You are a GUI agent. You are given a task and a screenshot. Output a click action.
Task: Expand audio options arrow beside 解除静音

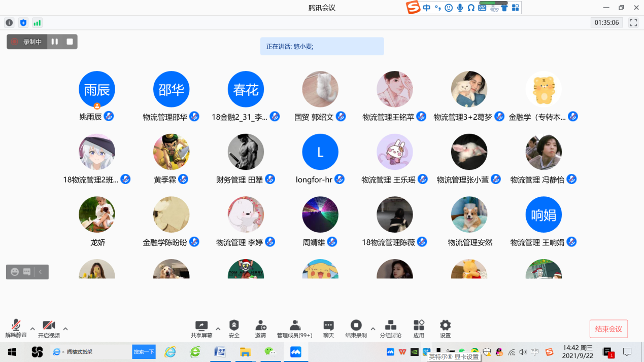pyautogui.click(x=32, y=329)
